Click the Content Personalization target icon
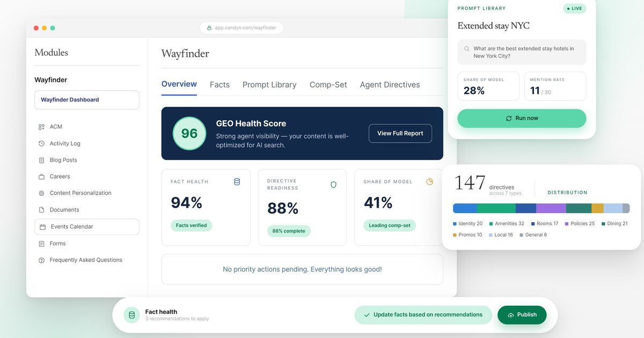Screen dimensions: 644x338 [x=41, y=193]
